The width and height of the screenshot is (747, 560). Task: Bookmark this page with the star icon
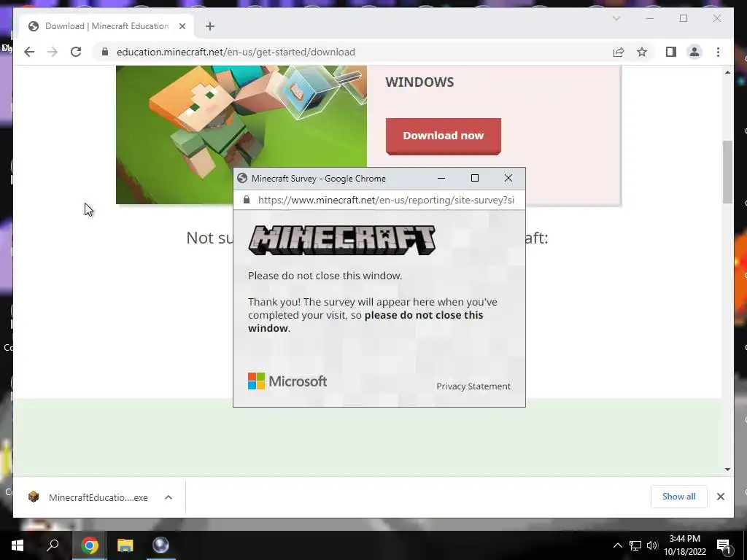click(x=642, y=52)
